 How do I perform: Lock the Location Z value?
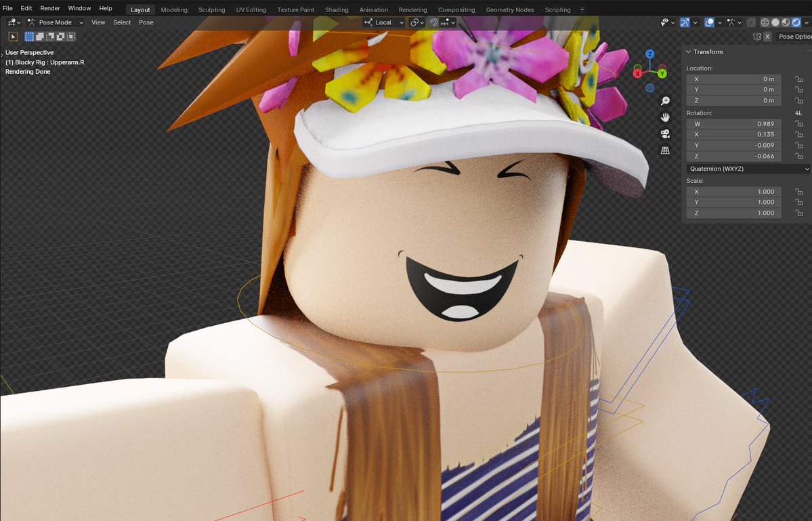[799, 100]
